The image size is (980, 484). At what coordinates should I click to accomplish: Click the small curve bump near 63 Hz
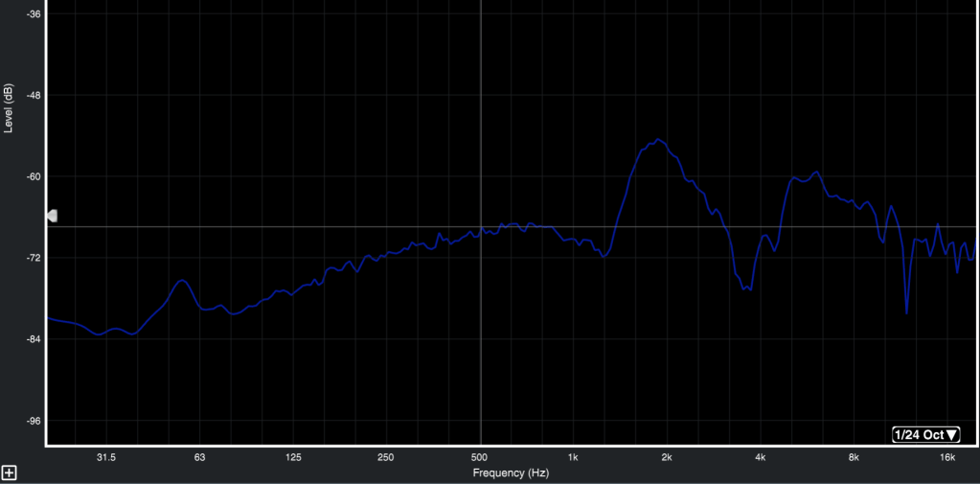point(181,281)
